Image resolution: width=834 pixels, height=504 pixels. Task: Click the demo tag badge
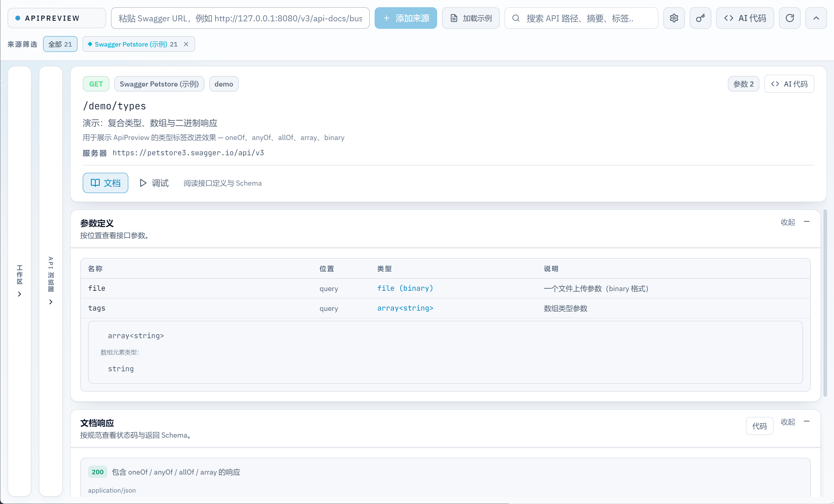click(224, 84)
